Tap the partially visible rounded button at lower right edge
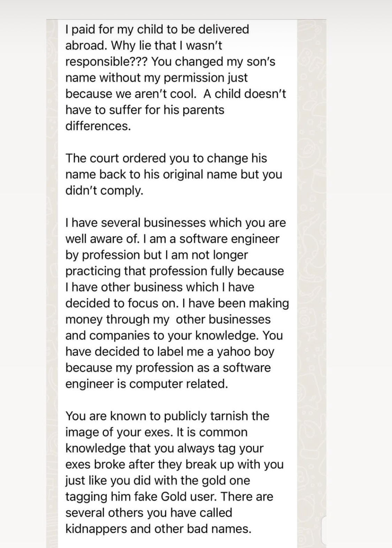The height and width of the screenshot is (548, 392). 323,530
